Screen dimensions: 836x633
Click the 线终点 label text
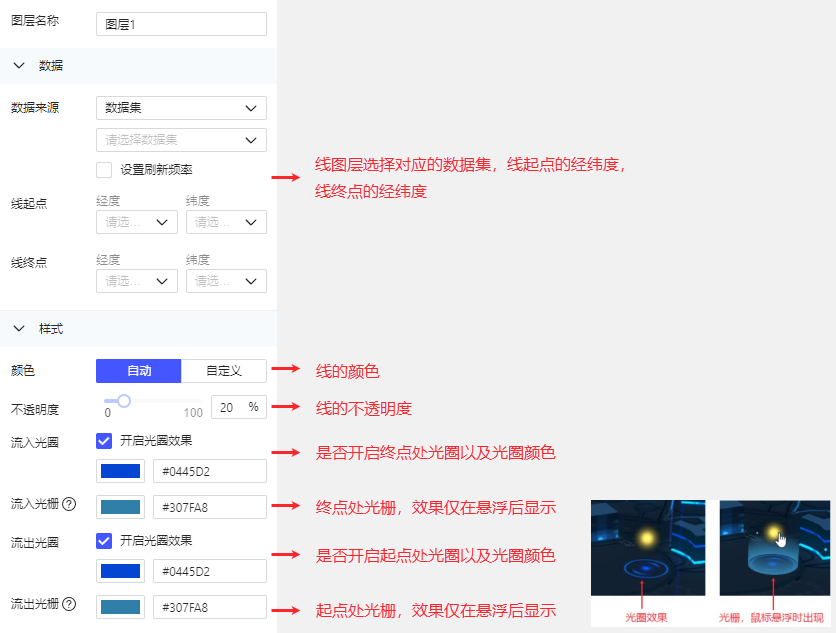tap(29, 262)
